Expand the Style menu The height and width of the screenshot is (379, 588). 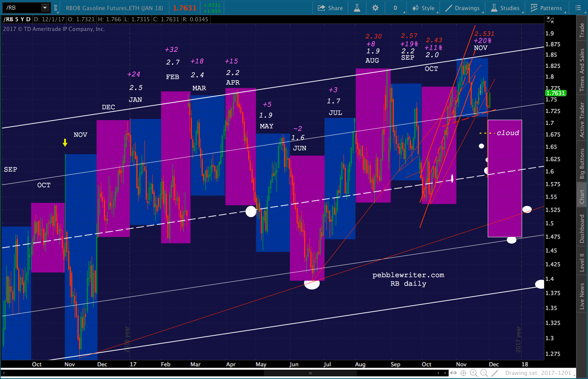(x=424, y=8)
